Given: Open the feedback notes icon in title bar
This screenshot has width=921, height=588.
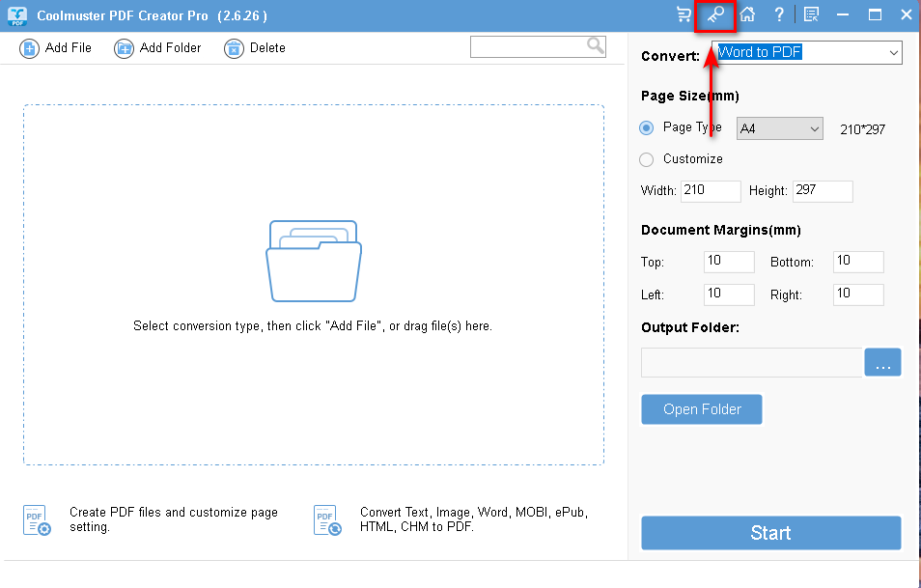Looking at the screenshot, I should point(811,14).
